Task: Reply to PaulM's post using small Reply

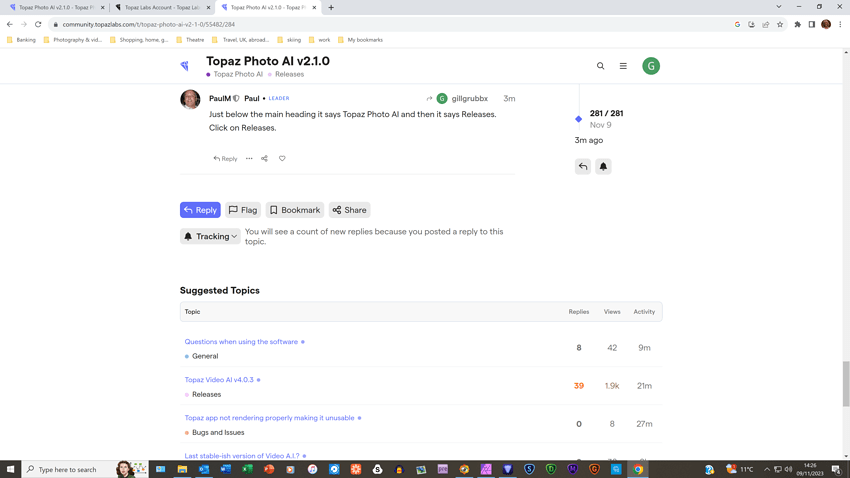Action: pos(225,159)
